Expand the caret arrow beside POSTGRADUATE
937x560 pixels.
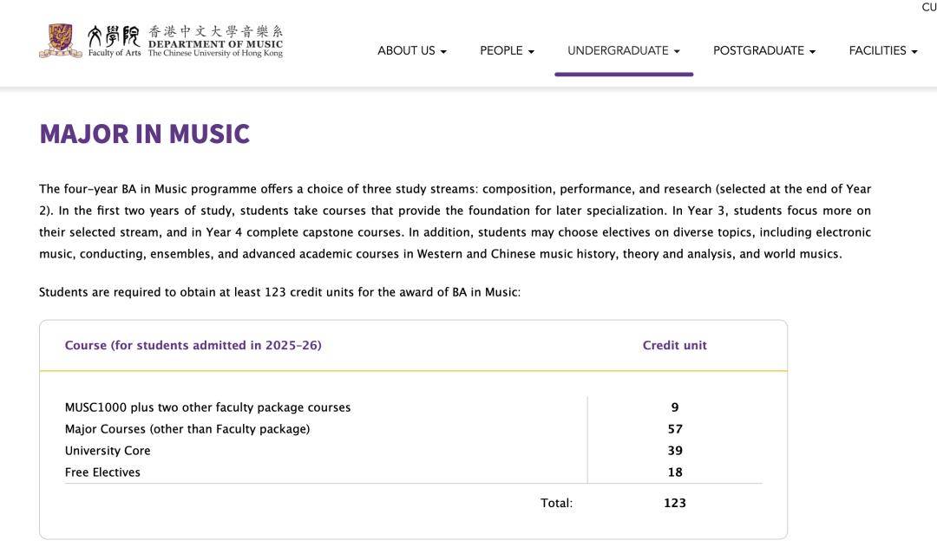(x=812, y=52)
